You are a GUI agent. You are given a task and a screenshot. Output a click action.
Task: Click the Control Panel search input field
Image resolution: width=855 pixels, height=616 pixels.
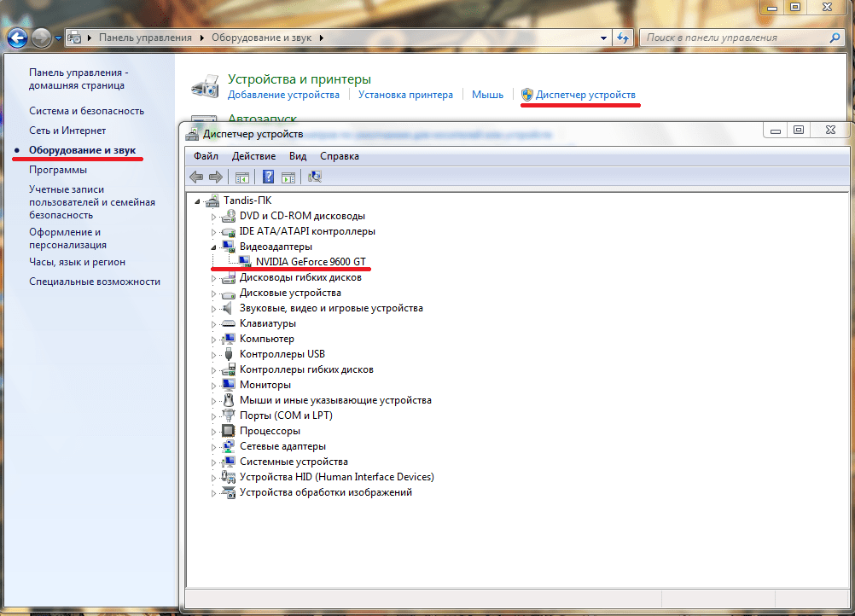734,38
